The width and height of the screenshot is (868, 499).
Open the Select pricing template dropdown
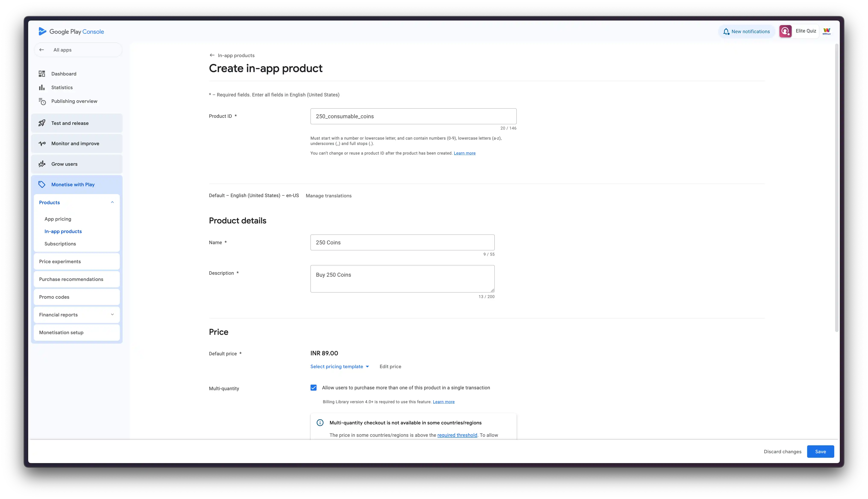(340, 366)
